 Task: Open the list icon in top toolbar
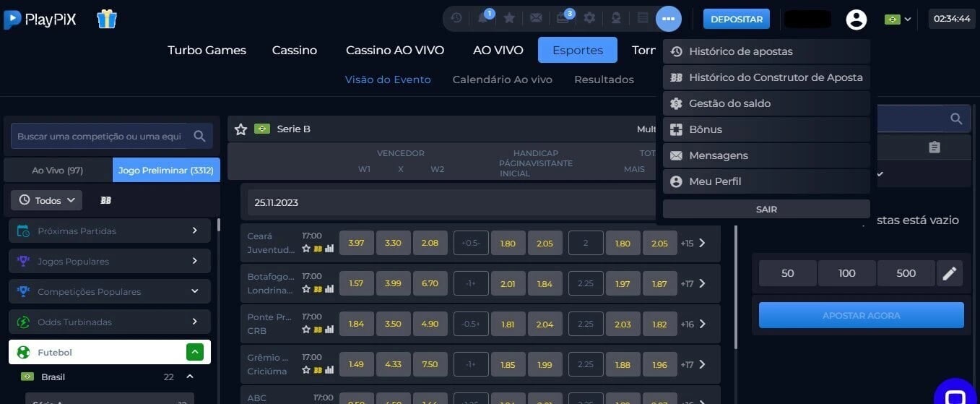pos(643,19)
